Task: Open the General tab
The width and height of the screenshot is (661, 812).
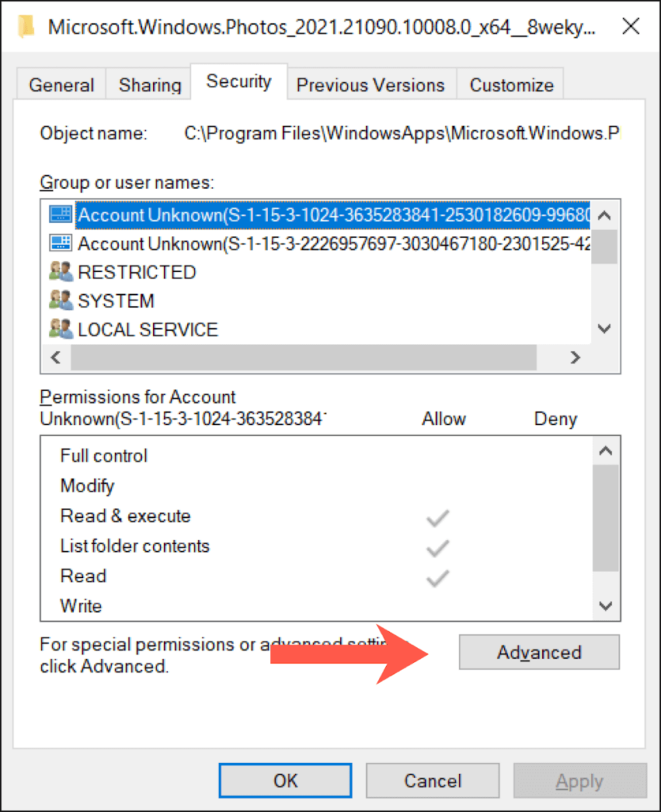Action: pos(62,85)
